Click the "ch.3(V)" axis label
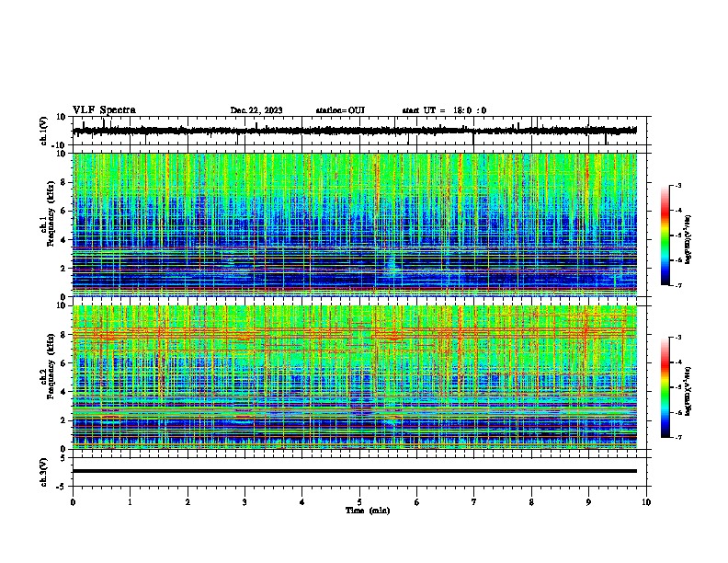The height and width of the screenshot is (563, 728). click(x=44, y=473)
